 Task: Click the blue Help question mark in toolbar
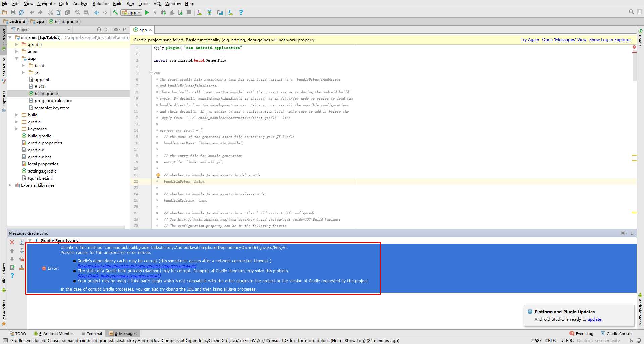coord(241,12)
